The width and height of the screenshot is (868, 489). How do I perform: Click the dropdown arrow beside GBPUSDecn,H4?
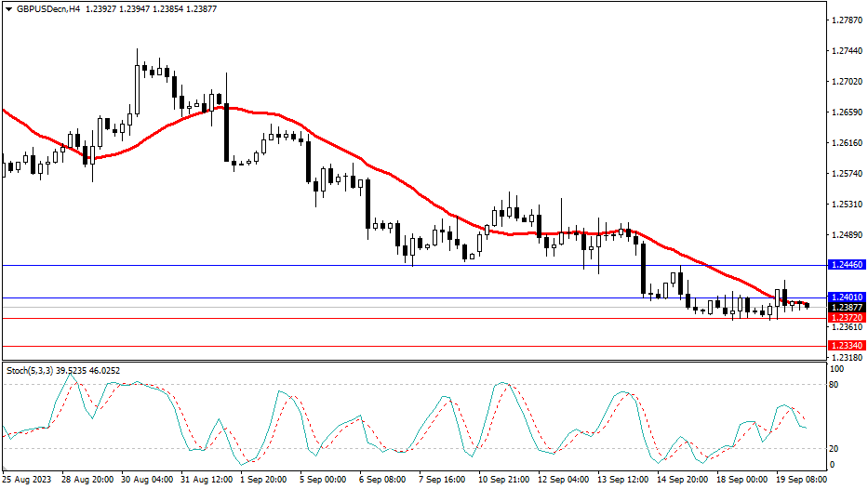(x=8, y=8)
